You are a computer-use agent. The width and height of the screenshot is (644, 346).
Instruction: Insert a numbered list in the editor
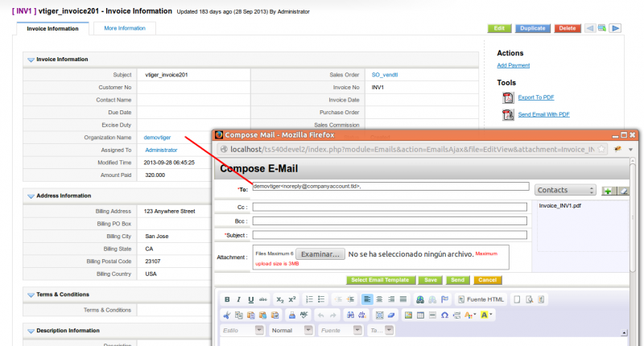310,299
